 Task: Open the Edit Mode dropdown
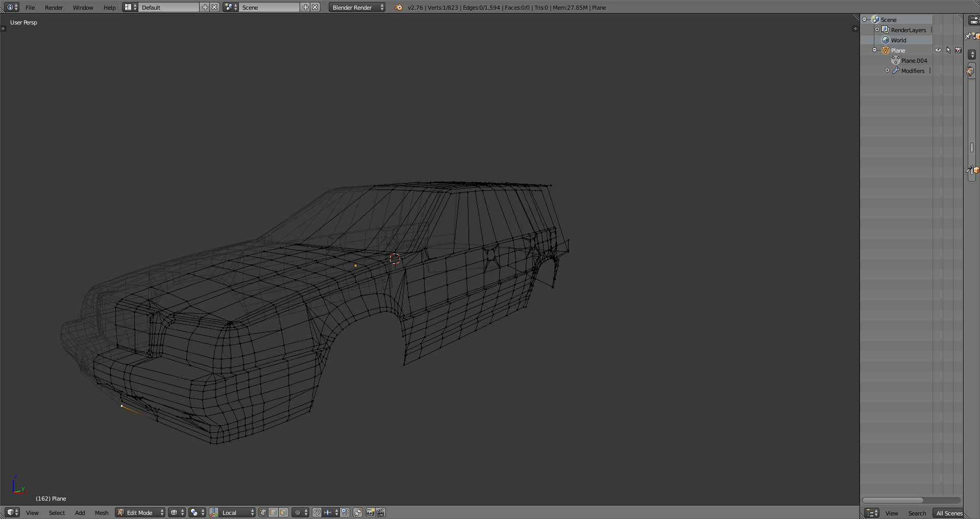click(x=140, y=512)
